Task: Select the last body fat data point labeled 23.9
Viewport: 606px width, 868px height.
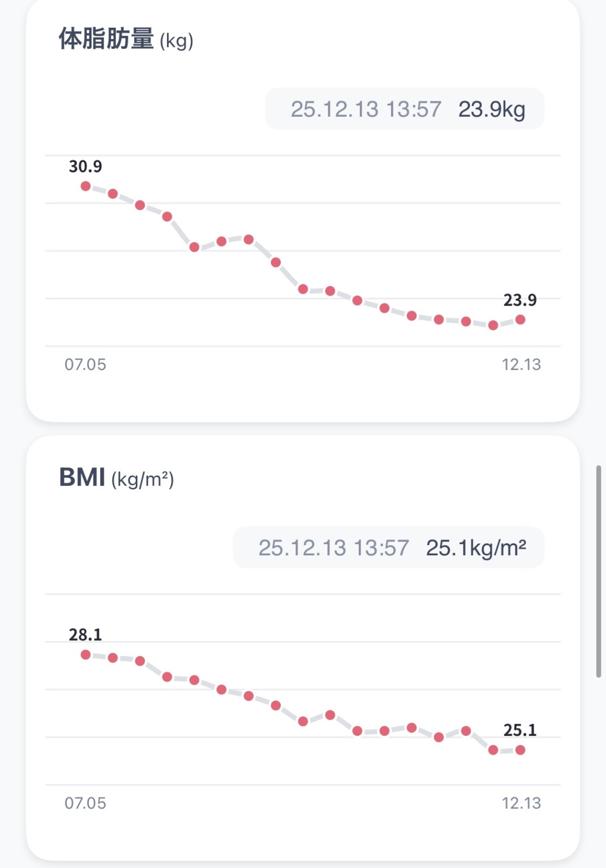Action: click(520, 320)
